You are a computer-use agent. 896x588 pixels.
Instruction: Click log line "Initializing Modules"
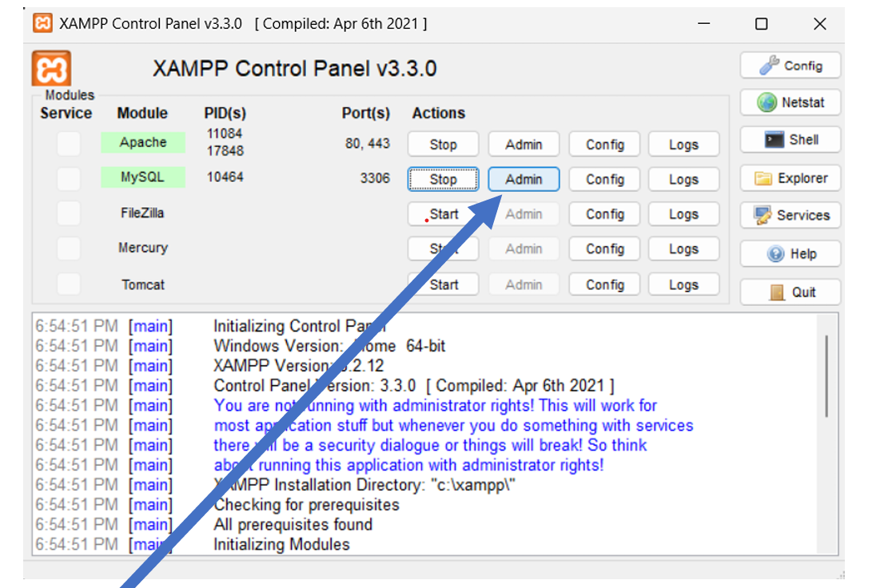tap(281, 545)
